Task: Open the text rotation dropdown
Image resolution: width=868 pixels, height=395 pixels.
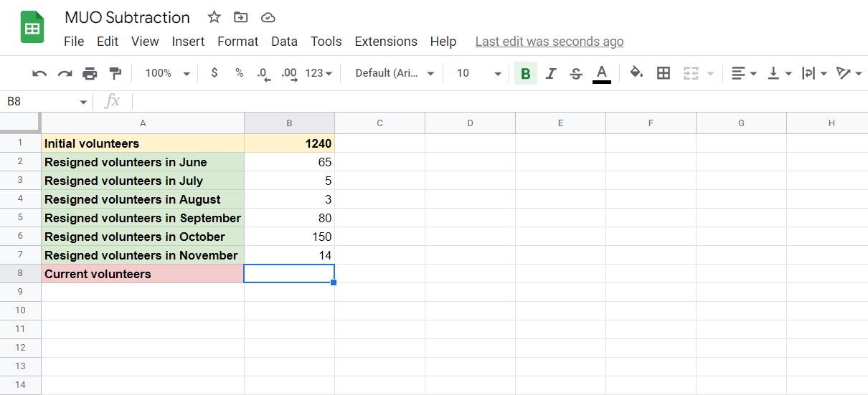Action: (849, 73)
